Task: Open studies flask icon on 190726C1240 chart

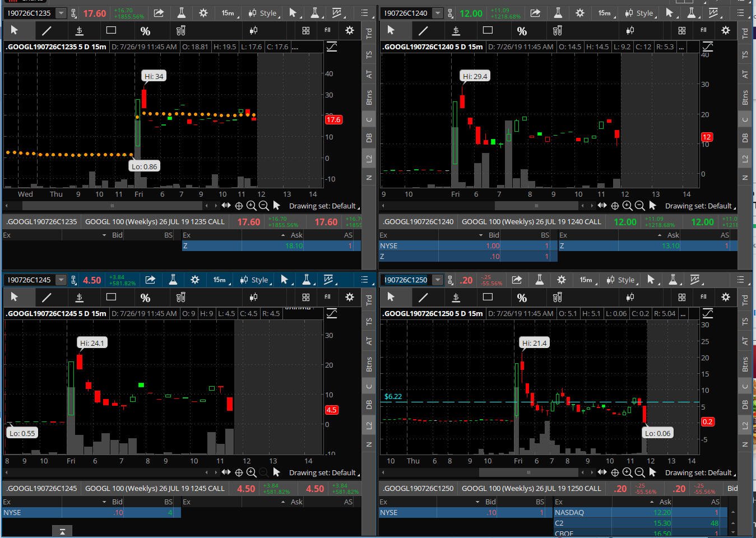Action: [558, 13]
